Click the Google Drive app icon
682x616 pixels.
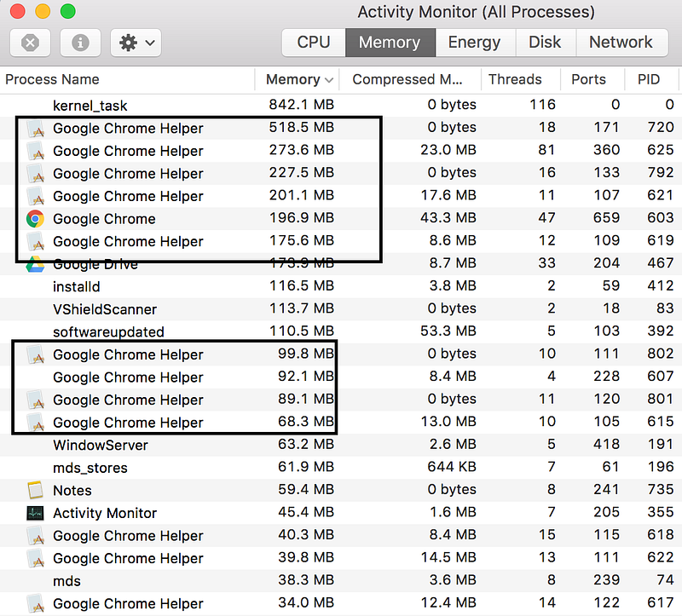coord(35,264)
